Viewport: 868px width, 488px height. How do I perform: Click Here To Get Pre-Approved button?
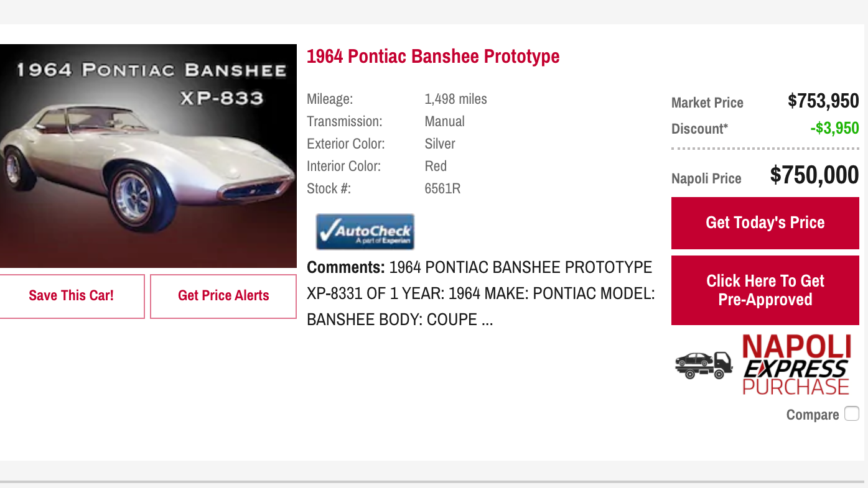coord(765,290)
